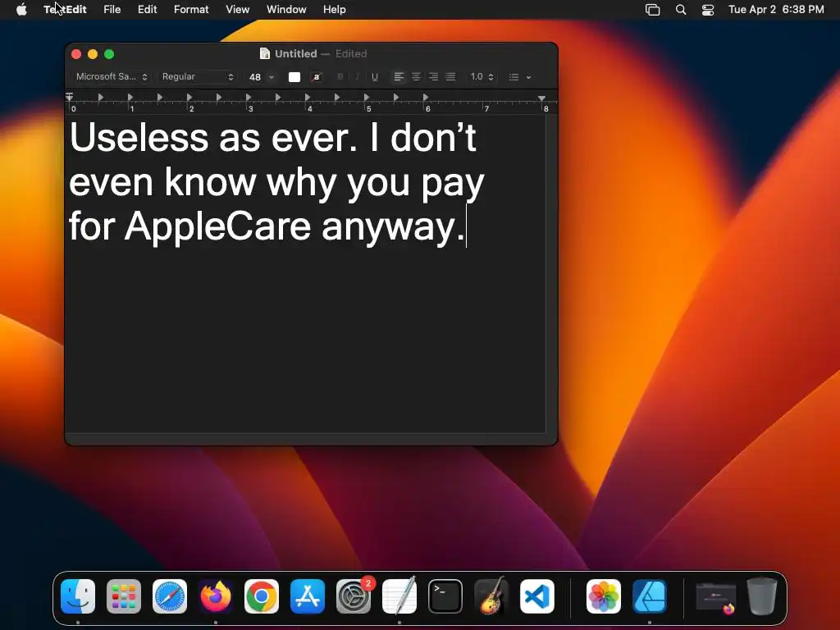Align text to the right

[x=433, y=77]
